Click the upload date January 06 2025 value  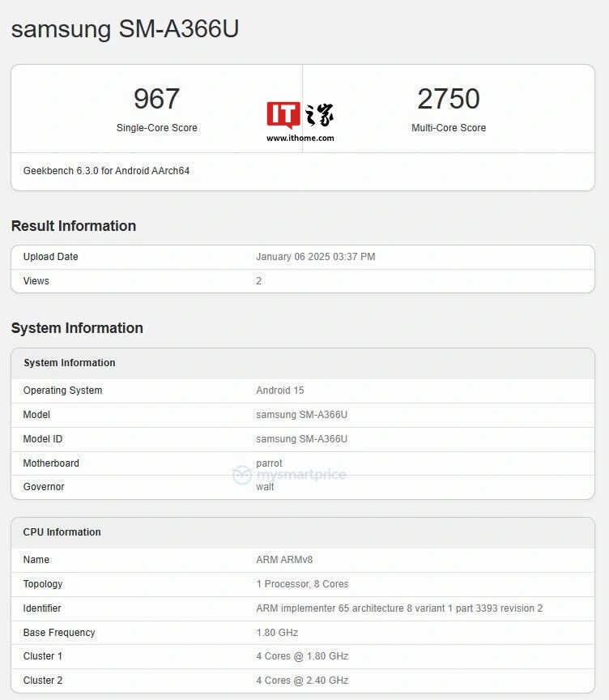[x=315, y=257]
